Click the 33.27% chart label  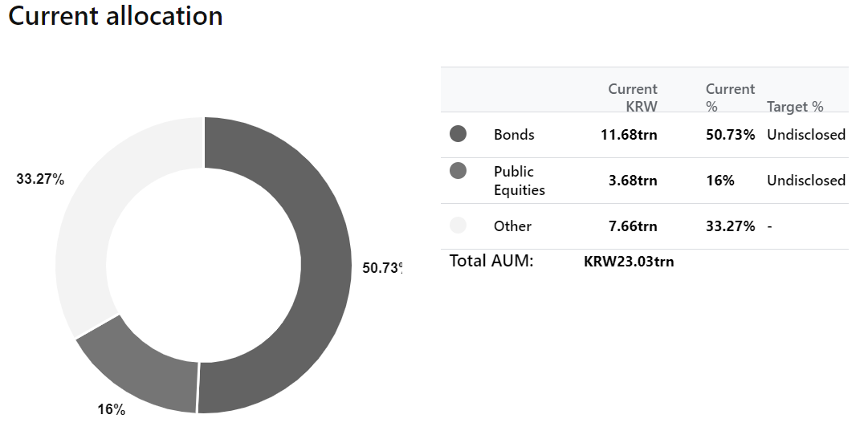pyautogui.click(x=40, y=179)
